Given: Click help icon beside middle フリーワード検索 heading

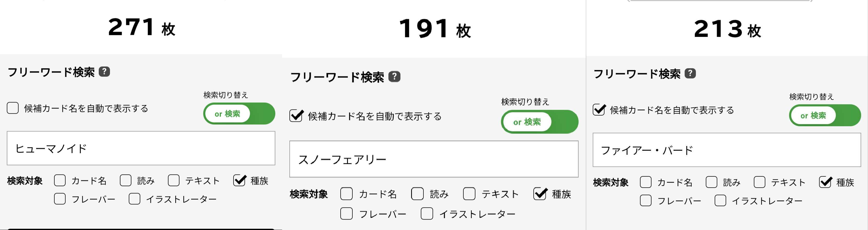Looking at the screenshot, I should [394, 77].
